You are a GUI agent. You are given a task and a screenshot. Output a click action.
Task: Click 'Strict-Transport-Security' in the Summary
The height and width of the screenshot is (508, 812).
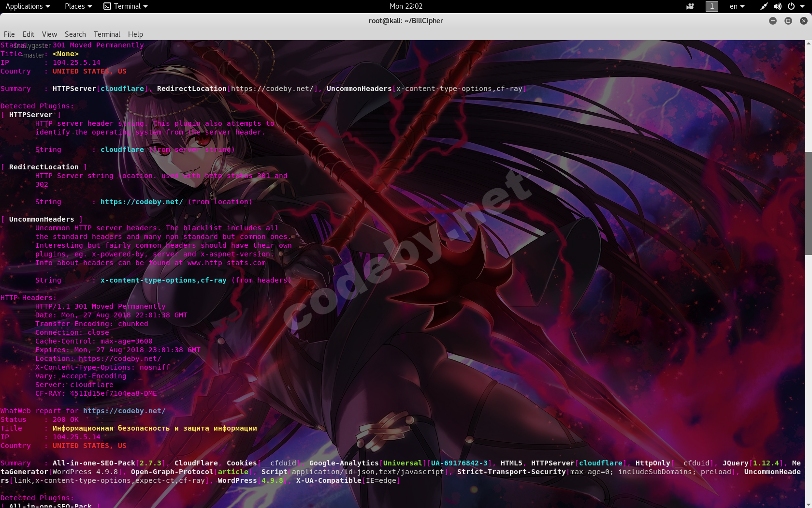coord(511,472)
